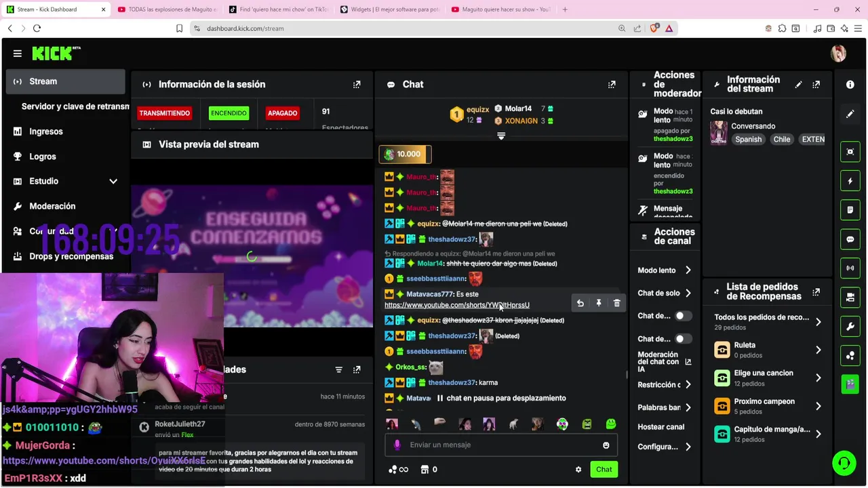Click the green clapperboard icon in sidebar

coord(850,384)
